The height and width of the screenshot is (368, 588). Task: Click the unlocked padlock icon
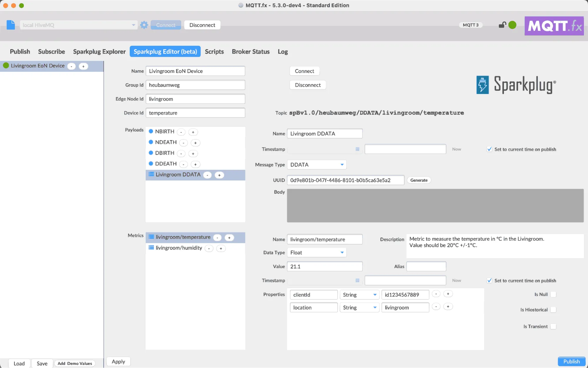(502, 25)
